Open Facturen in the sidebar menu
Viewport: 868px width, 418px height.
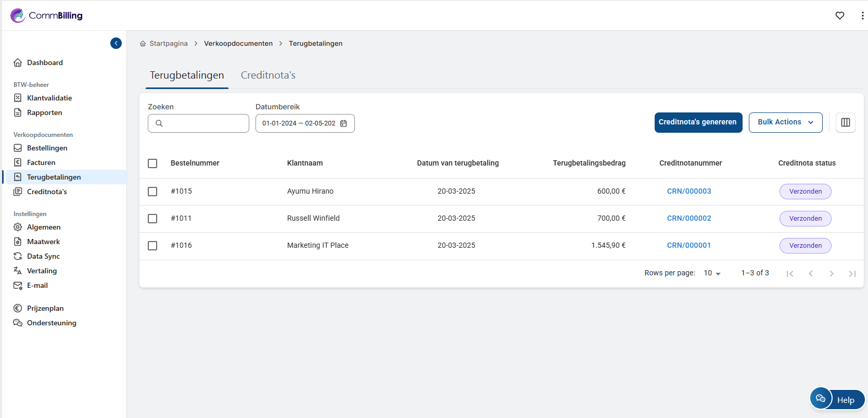point(41,162)
